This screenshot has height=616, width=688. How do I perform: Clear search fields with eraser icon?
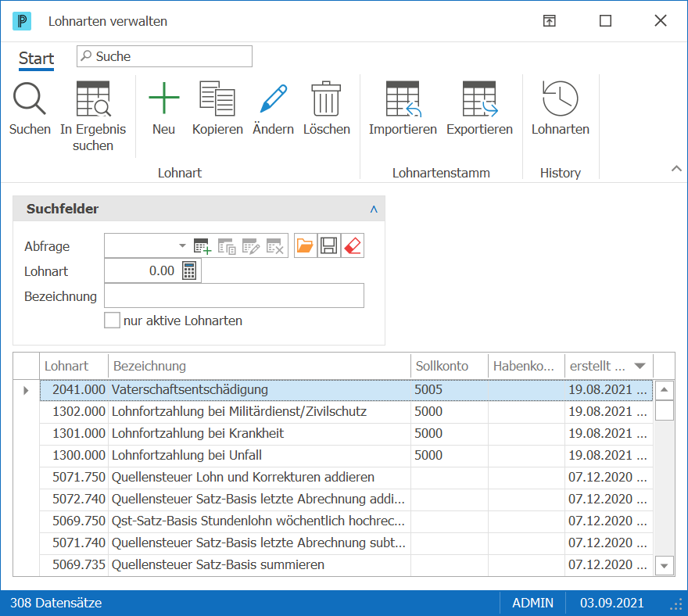pos(353,245)
